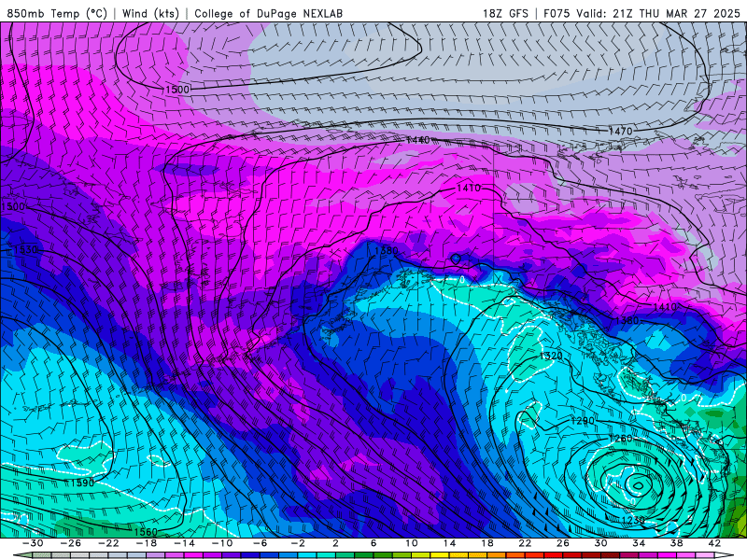Click the 6 colorbar scale value

373,543
